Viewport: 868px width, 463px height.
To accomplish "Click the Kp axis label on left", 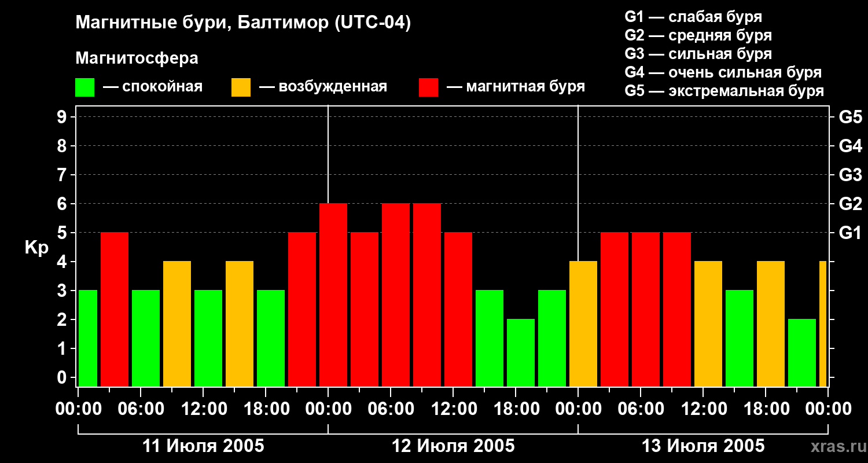I will [x=36, y=248].
